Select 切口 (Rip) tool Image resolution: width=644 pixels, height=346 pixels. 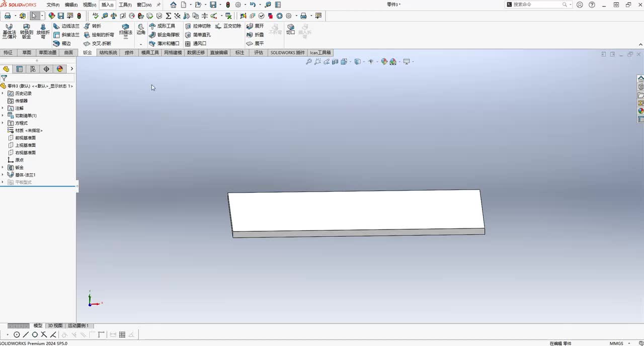click(290, 29)
